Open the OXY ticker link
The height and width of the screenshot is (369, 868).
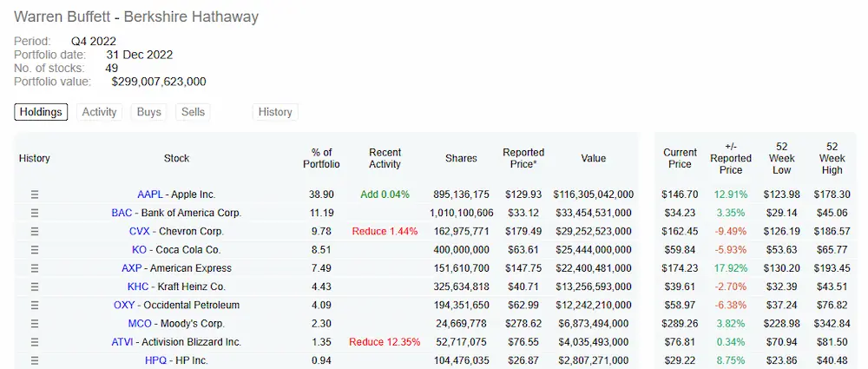coord(124,305)
